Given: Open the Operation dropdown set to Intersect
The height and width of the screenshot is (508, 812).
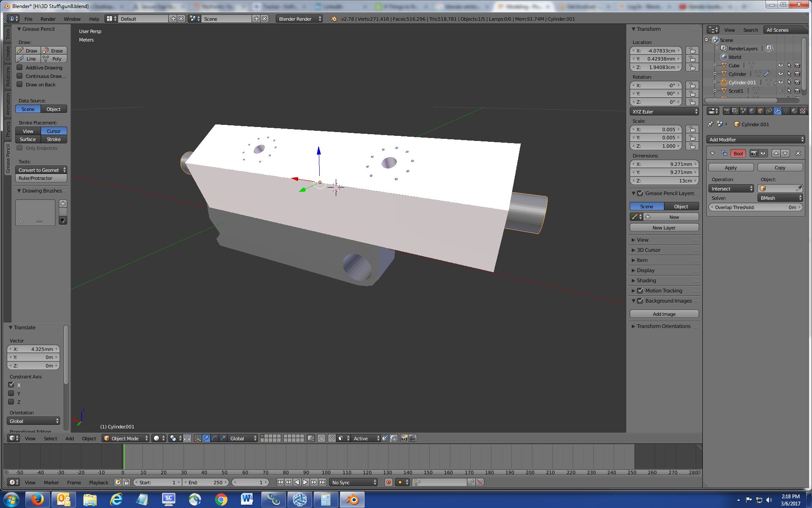Looking at the screenshot, I should 731,189.
